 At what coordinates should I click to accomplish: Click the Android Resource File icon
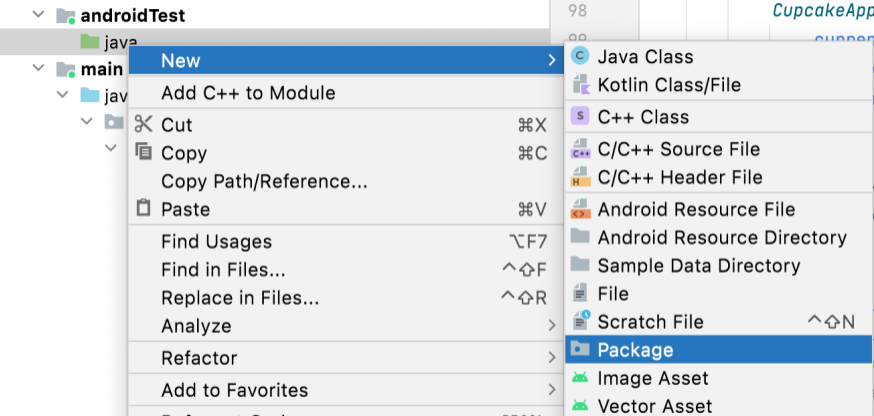point(580,209)
